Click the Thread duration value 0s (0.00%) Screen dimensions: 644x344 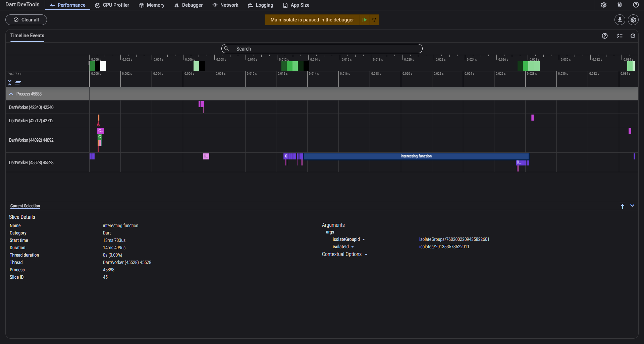112,255
